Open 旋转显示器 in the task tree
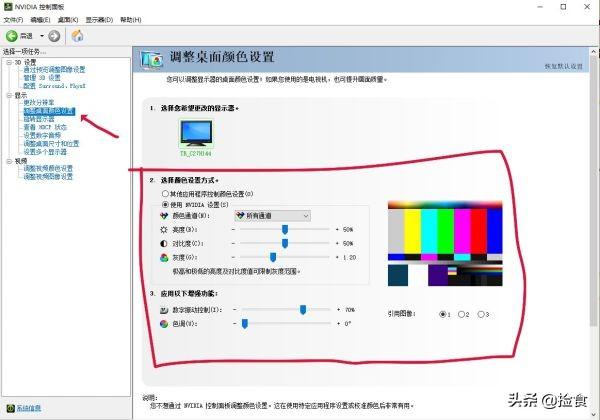 (x=39, y=119)
